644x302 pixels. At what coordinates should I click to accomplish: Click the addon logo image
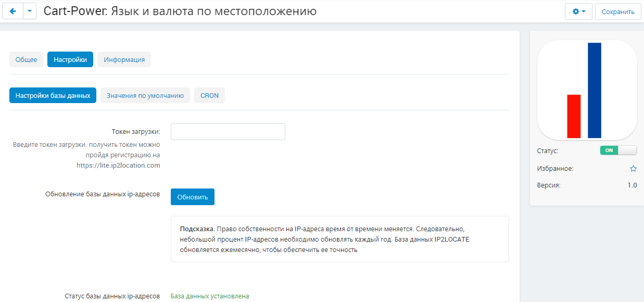(587, 90)
